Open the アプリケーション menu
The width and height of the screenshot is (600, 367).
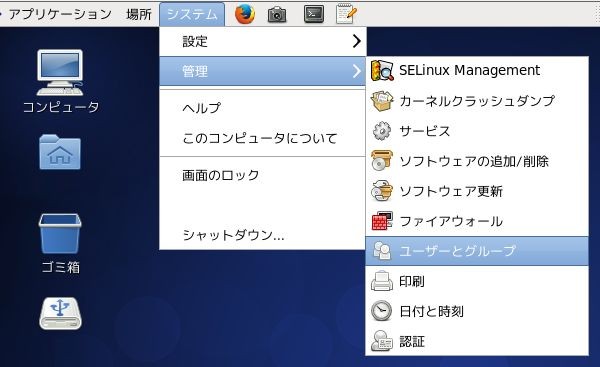[x=60, y=14]
